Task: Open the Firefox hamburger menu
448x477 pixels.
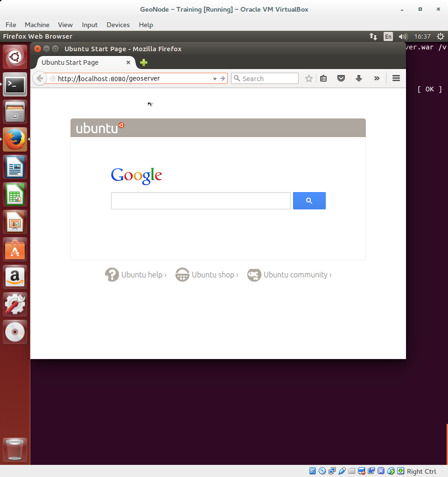Action: 396,78
